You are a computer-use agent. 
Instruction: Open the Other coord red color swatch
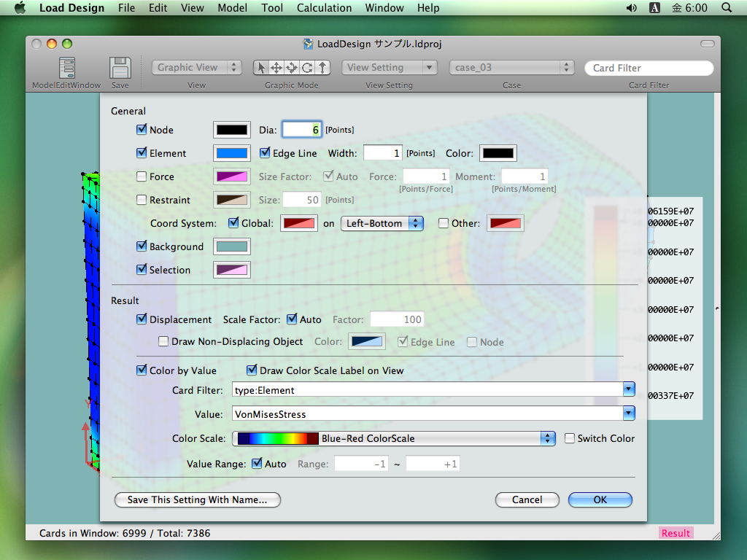(x=506, y=223)
